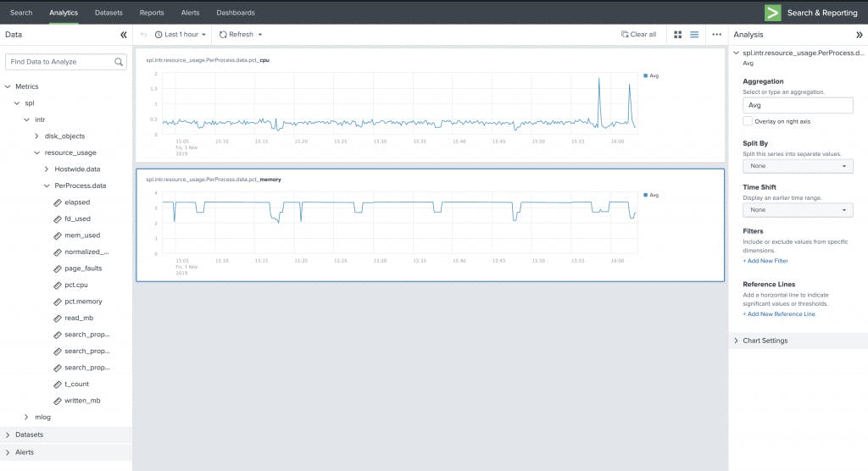Collapse the Analysis panel with double-chevron icon

(x=860, y=35)
